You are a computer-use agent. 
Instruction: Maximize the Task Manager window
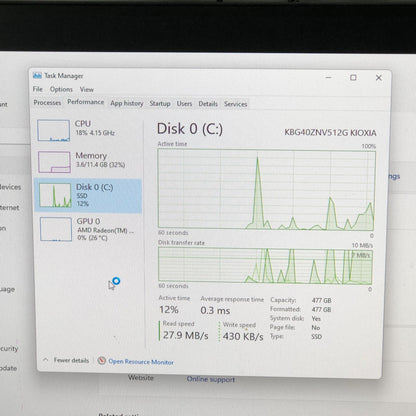point(353,78)
